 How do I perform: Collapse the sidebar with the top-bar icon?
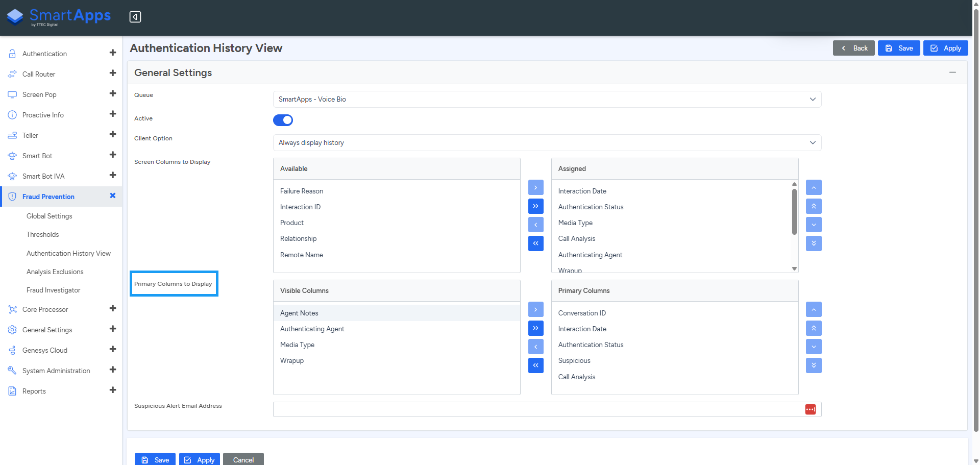135,17
